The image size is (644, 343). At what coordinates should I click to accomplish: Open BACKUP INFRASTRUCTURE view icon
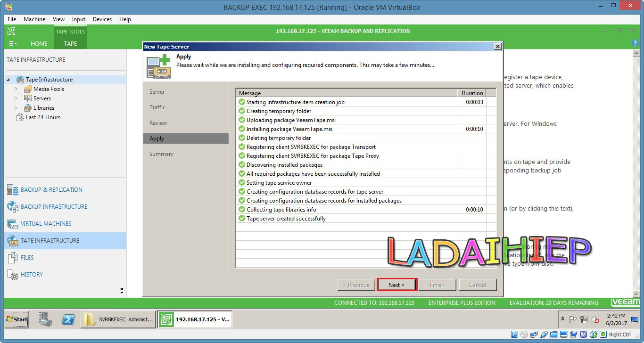[13, 207]
